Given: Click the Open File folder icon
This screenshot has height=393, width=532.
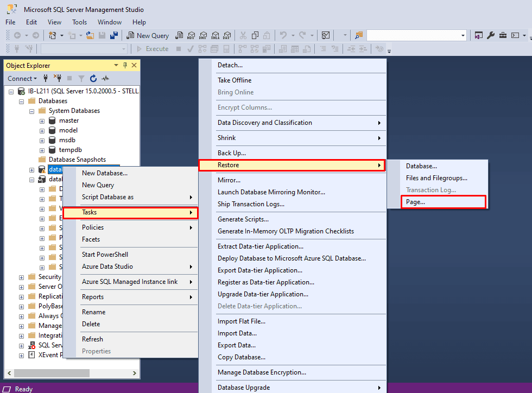Looking at the screenshot, I should tap(90, 35).
